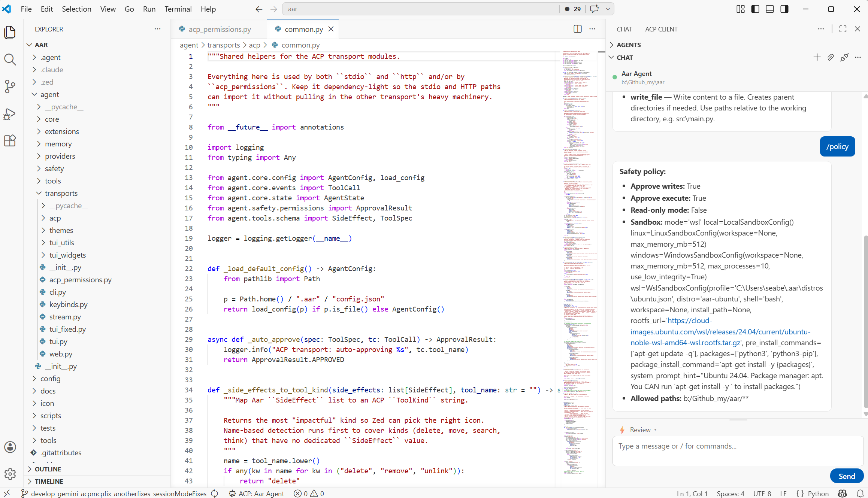Open the Terminal menu
The height and width of the screenshot is (498, 868).
(178, 9)
